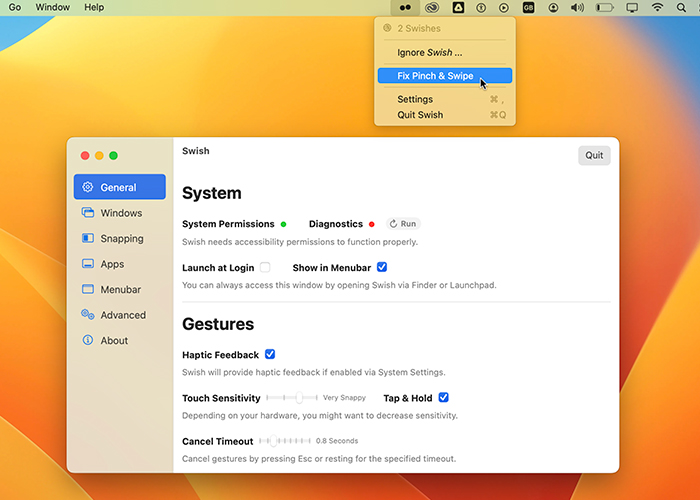
Task: Uncheck Show in Menubar checkbox
Action: (382, 267)
